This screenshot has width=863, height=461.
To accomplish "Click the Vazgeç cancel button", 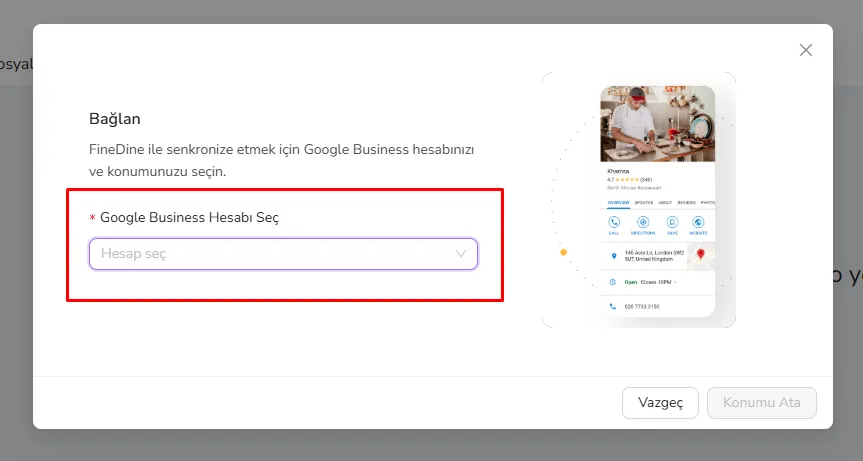I will pos(660,403).
